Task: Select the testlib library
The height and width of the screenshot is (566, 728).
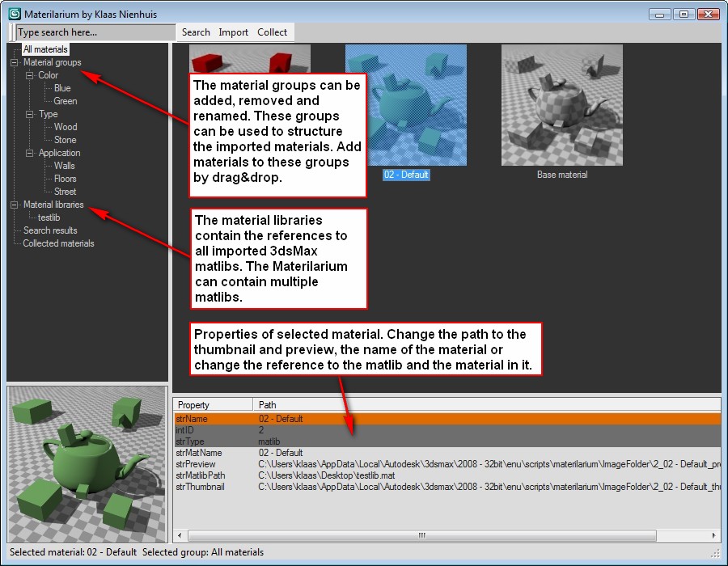Action: coord(49,218)
